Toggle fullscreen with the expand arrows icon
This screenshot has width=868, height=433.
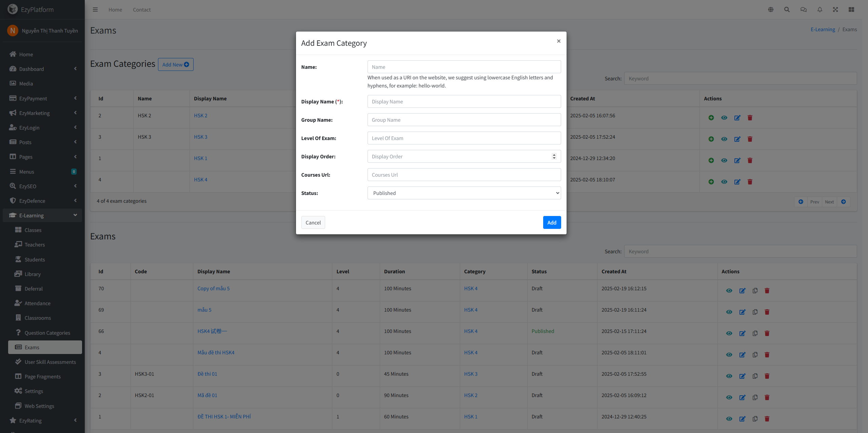point(835,9)
